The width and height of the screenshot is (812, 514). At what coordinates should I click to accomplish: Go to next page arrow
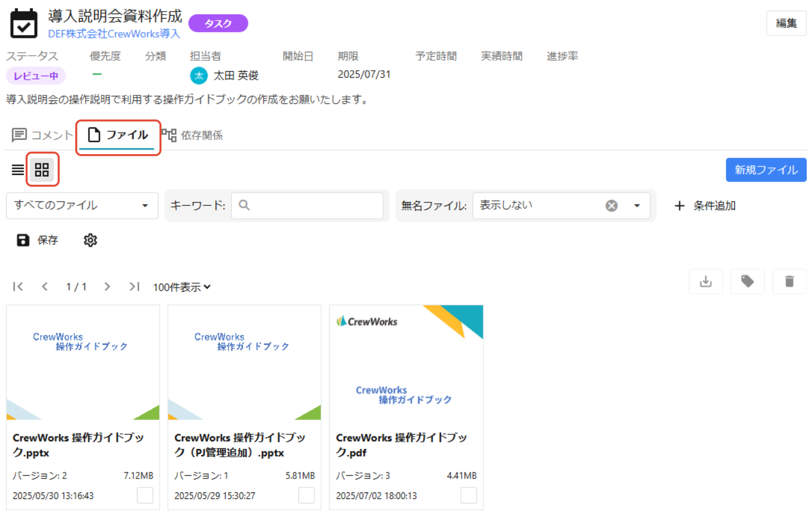(107, 287)
